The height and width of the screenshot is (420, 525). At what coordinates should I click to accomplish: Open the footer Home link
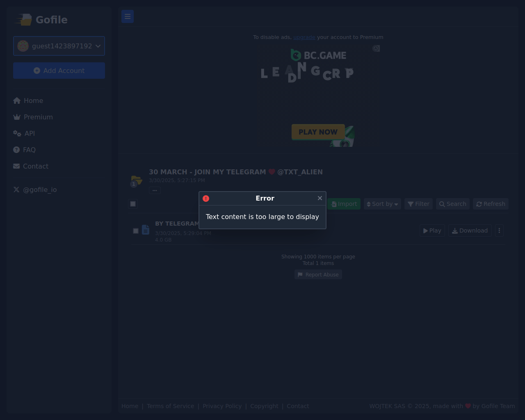(x=130, y=406)
